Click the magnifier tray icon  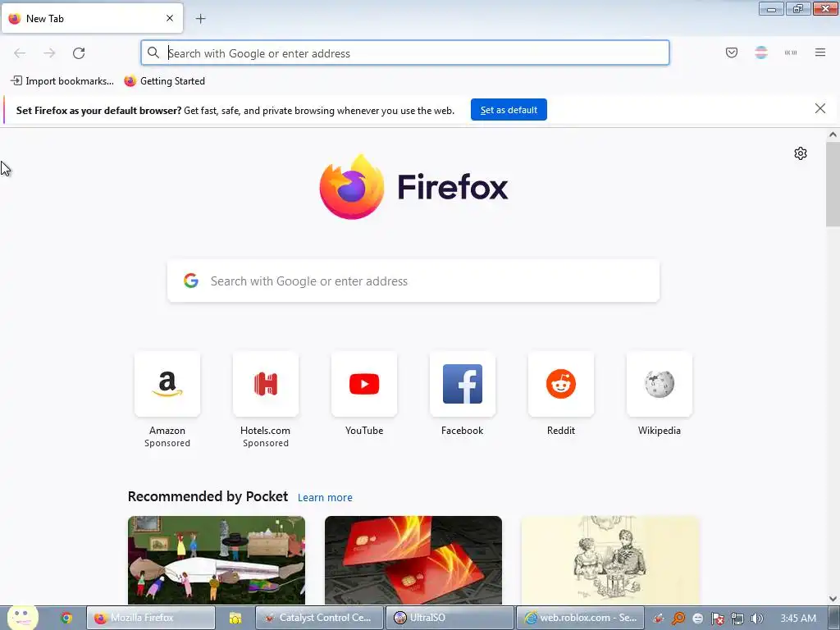678,619
